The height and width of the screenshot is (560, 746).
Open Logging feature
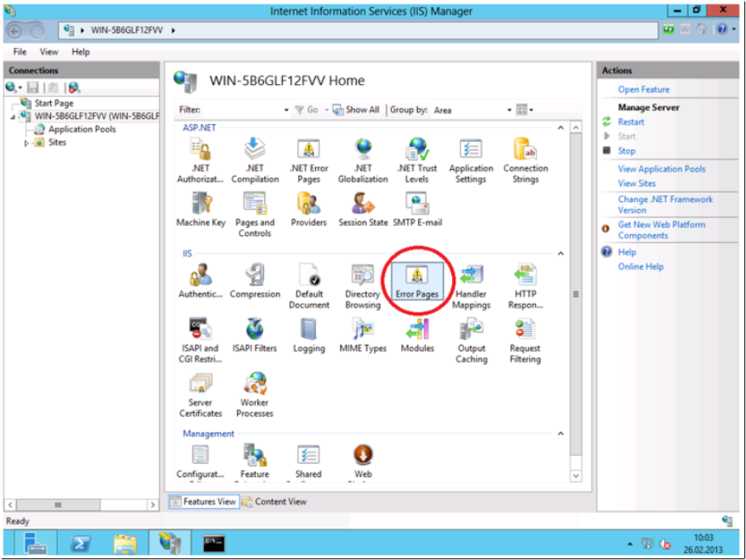click(309, 335)
